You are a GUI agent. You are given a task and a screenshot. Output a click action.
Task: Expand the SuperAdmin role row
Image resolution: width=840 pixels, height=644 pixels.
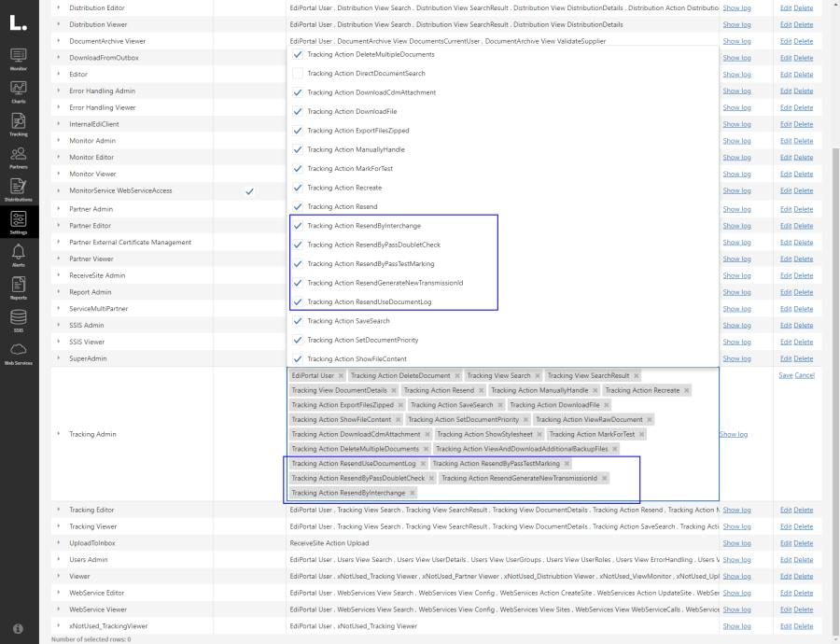coord(59,358)
